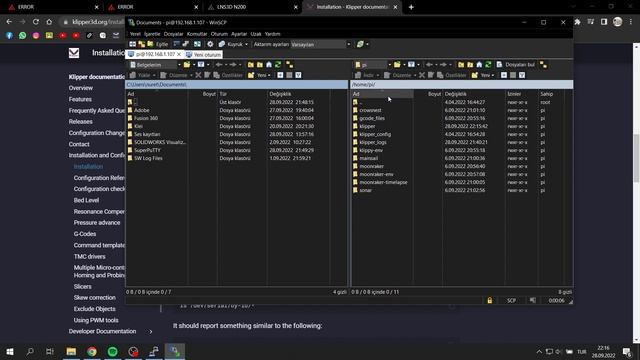Select the Adobe folder in local panel
The height and width of the screenshot is (360, 640).
pos(142,110)
